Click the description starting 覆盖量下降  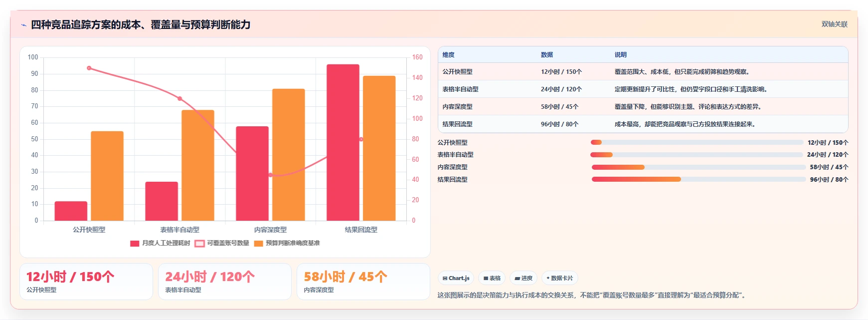[x=689, y=107]
